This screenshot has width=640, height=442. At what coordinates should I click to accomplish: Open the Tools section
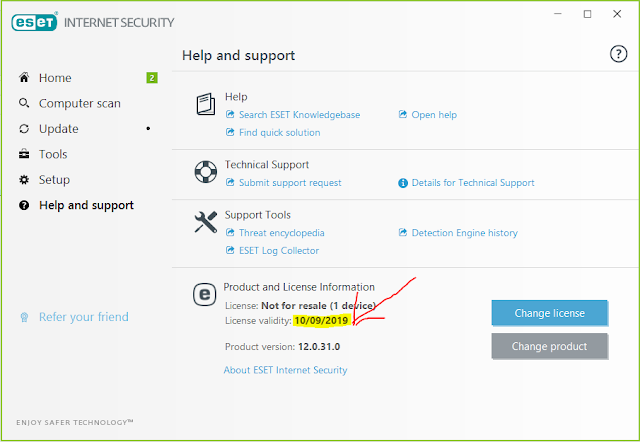point(53,154)
